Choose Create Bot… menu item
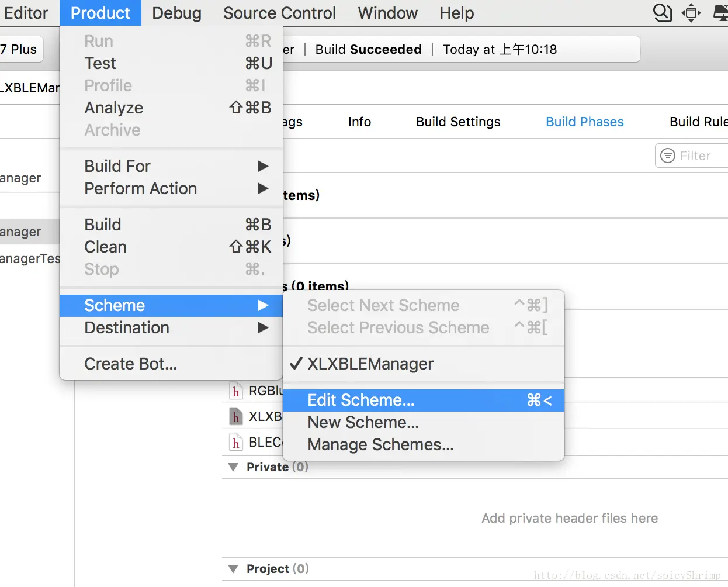The height and width of the screenshot is (587, 728). pos(130,364)
